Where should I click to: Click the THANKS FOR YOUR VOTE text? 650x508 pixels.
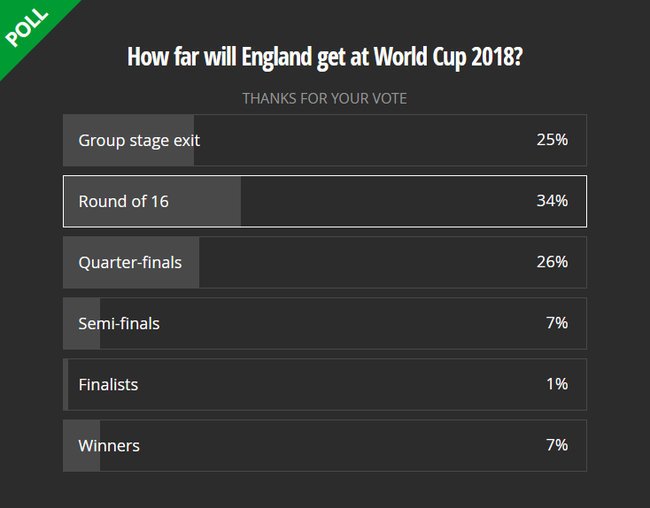[325, 99]
